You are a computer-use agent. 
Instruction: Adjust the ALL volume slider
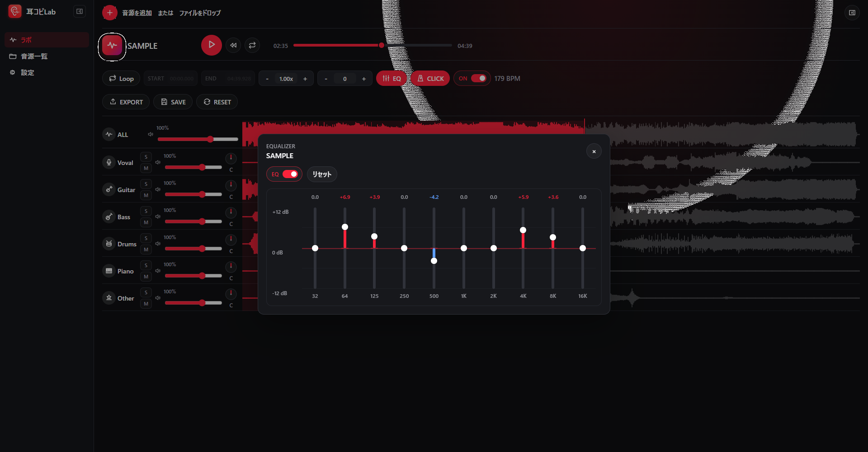click(198, 139)
